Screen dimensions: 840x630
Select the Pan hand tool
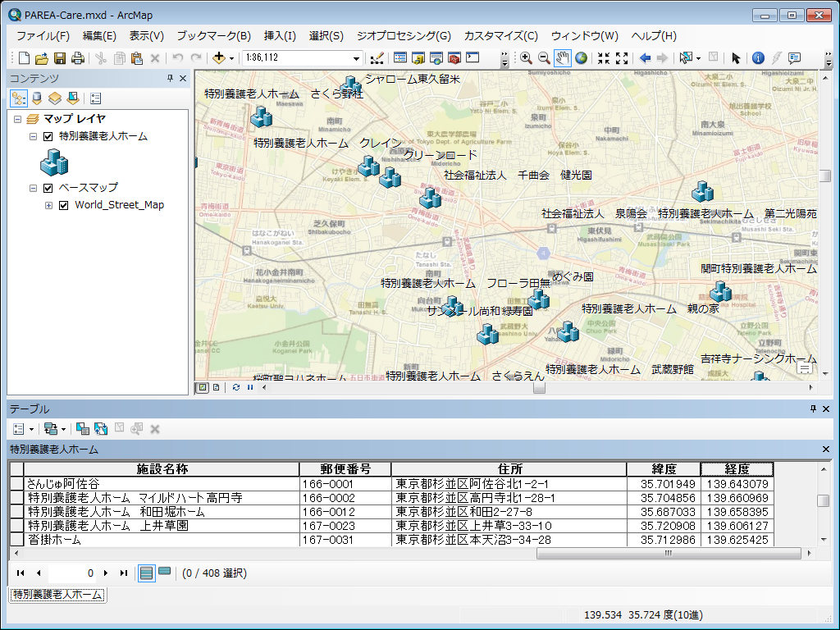562,58
